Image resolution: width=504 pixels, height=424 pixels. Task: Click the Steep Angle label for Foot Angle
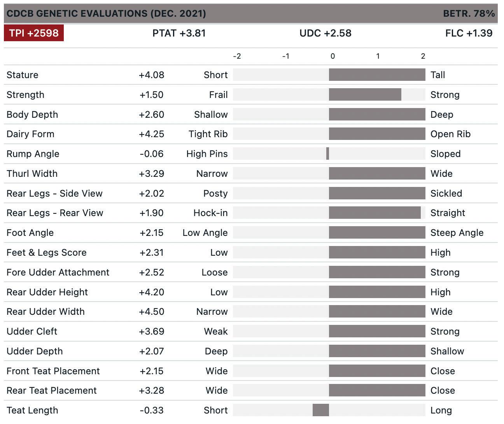[x=457, y=233]
